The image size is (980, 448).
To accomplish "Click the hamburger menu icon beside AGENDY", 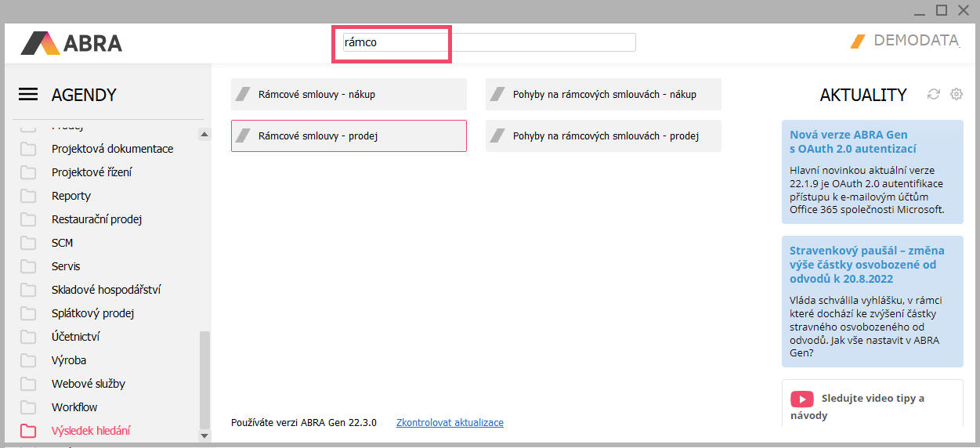I will 28,95.
